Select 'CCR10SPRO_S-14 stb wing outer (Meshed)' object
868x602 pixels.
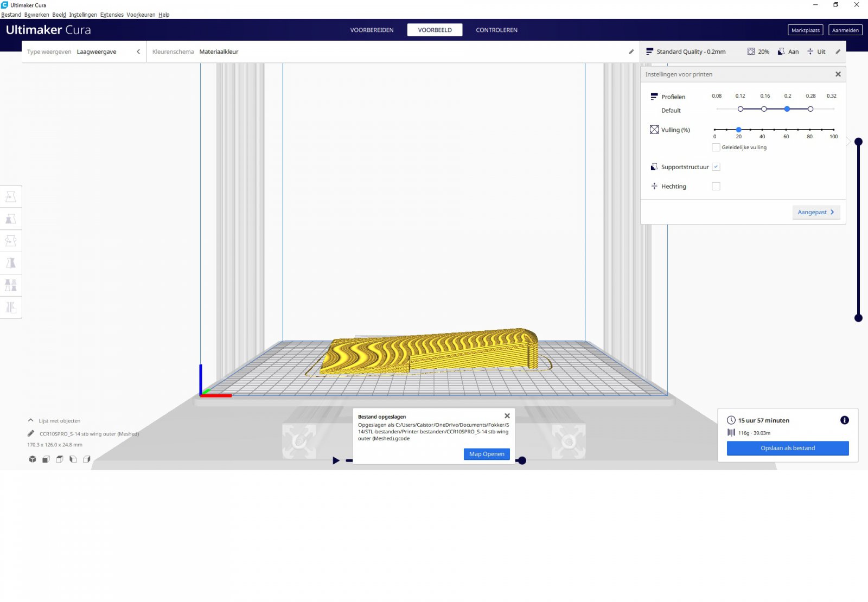(89, 434)
